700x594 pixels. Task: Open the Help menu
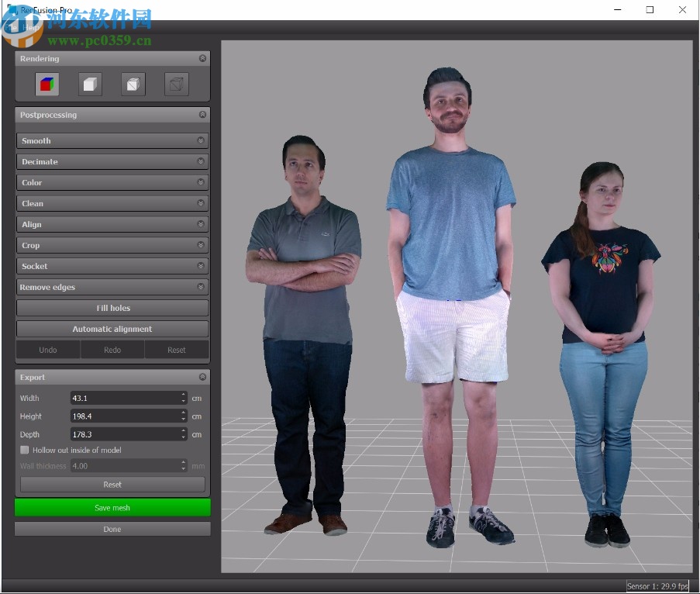[31, 27]
